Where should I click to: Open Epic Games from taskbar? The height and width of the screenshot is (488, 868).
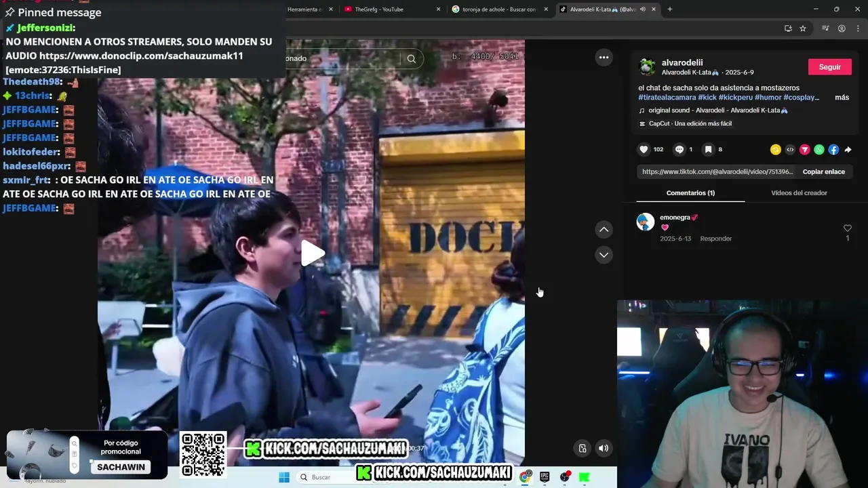pyautogui.click(x=545, y=476)
